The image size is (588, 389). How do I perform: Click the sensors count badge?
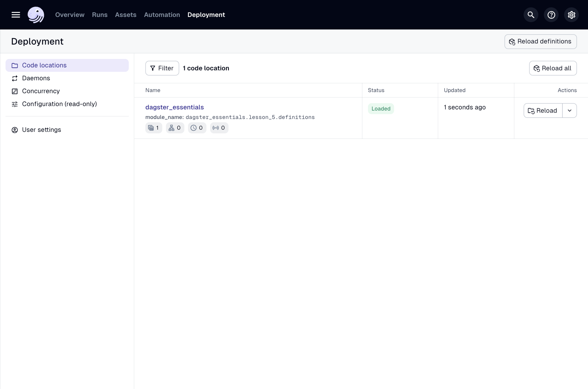[219, 128]
